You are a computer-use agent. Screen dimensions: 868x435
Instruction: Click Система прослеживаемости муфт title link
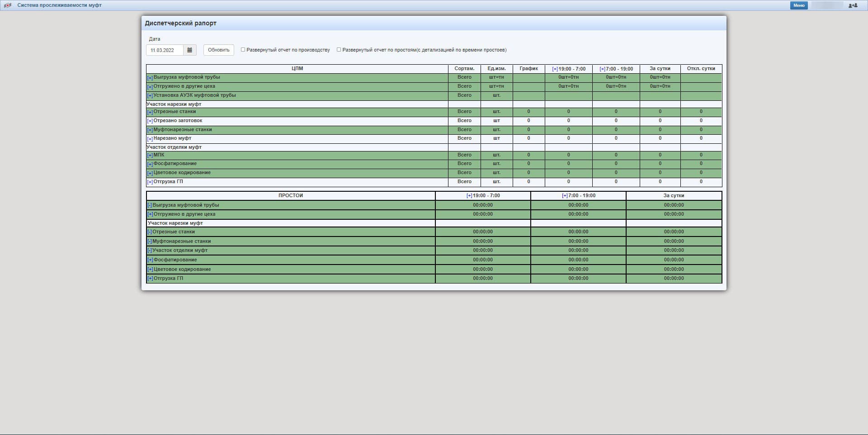[x=59, y=5]
